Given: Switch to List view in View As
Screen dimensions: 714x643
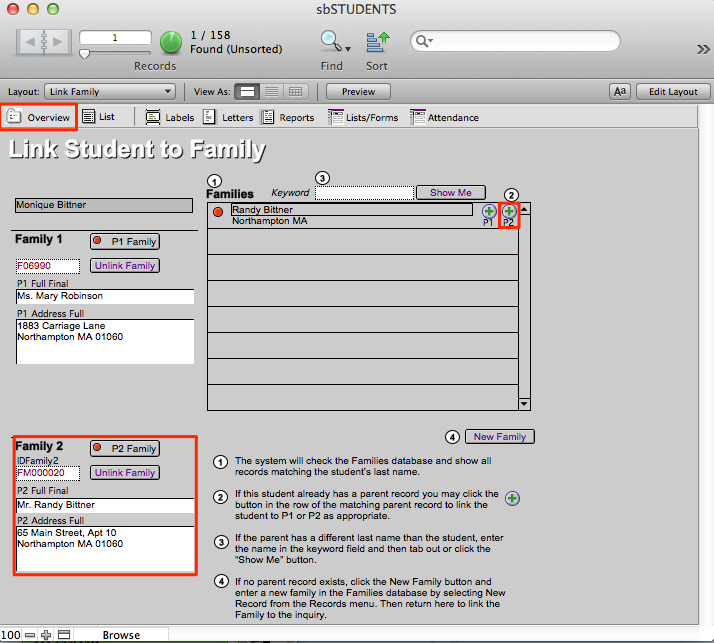Looking at the screenshot, I should coord(272,91).
